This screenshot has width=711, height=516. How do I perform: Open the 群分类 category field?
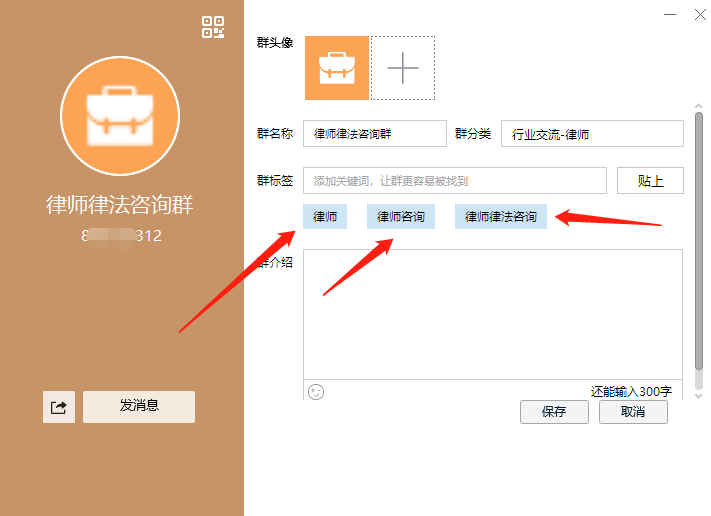point(592,133)
